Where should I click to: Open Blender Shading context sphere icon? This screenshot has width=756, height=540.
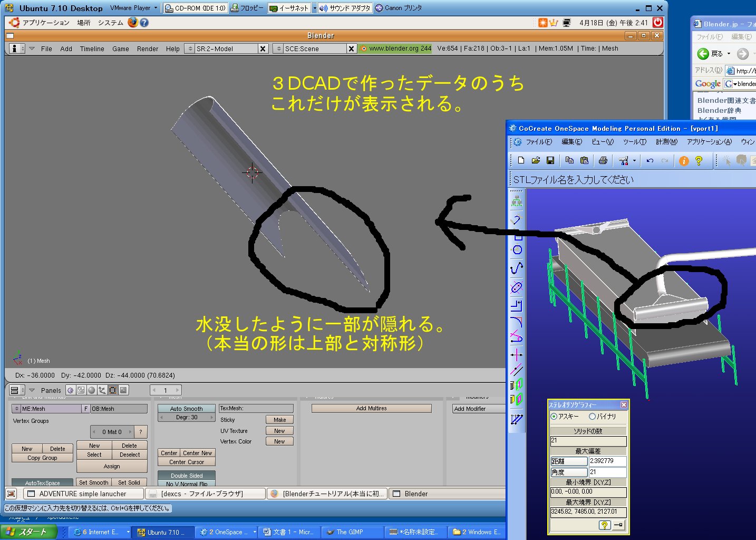click(92, 390)
